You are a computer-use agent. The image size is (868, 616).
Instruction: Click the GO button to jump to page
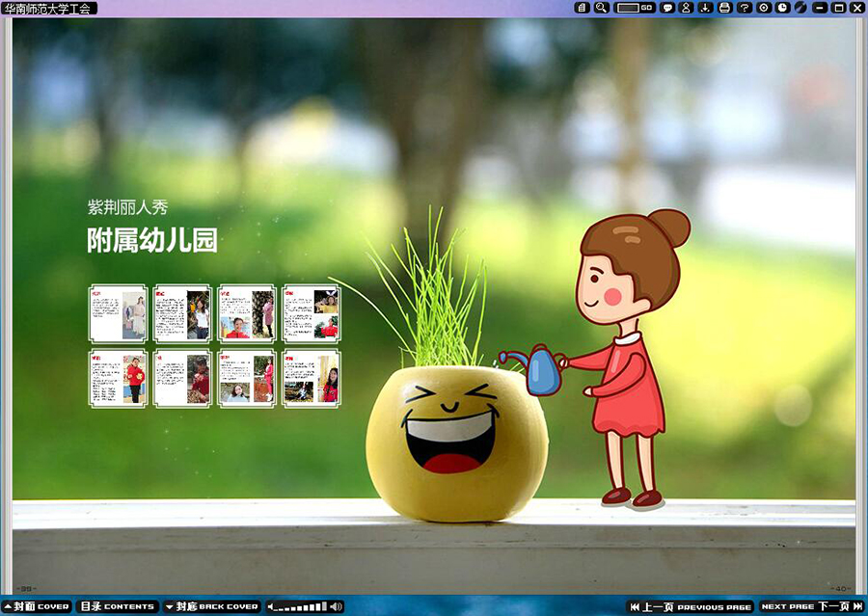646,8
